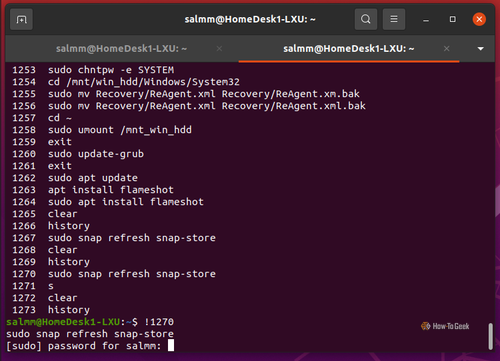Maximize the terminal window
The width and height of the screenshot is (500, 361).
pyautogui.click(x=452, y=19)
